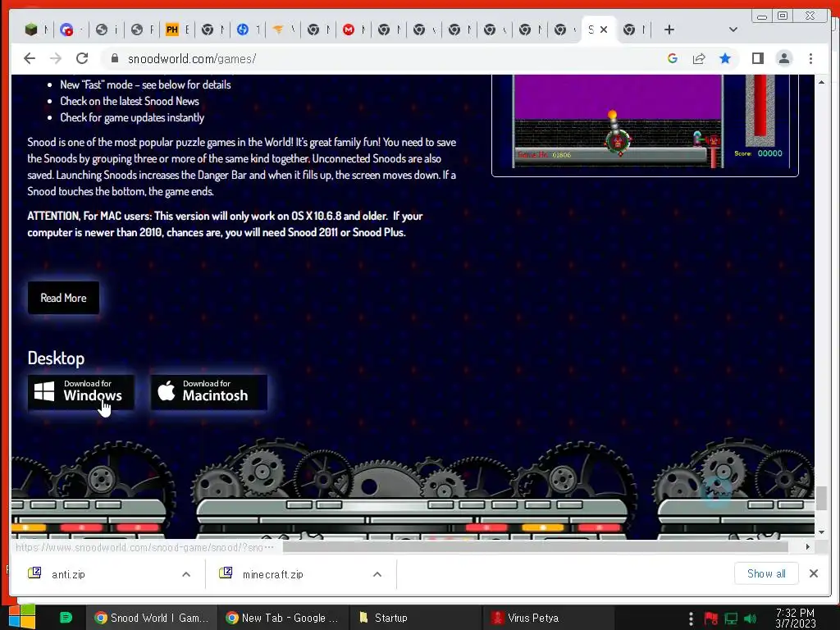Image resolution: width=840 pixels, height=630 pixels.
Task: Click the network monitor tray icon
Action: coord(731,619)
